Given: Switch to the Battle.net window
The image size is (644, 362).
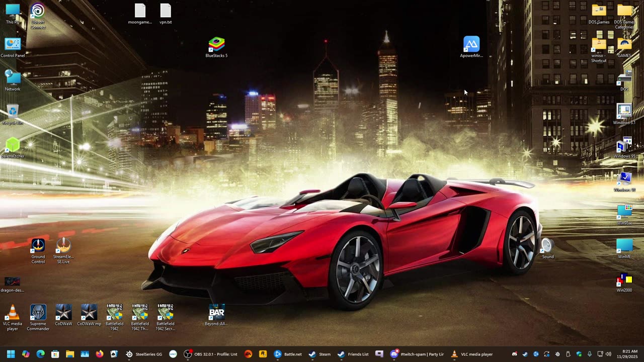Looking at the screenshot, I should [x=288, y=354].
